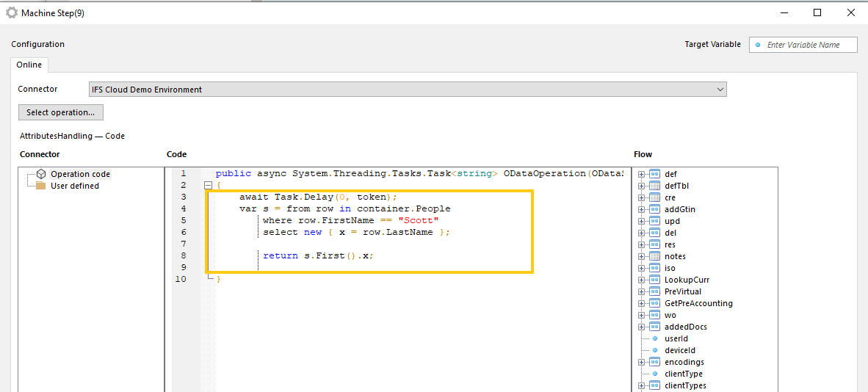Image resolution: width=868 pixels, height=392 pixels.
Task: Click the defTbl table icon
Action: (x=655, y=186)
